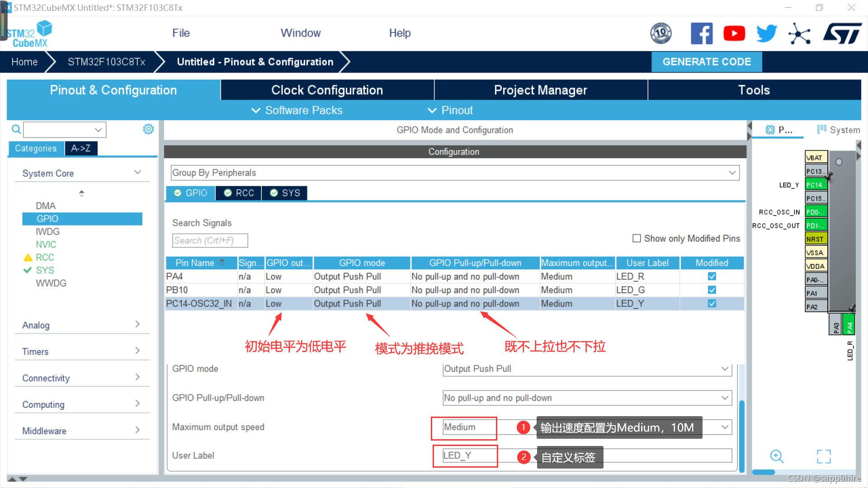Open the GPIO Pull-up/Pull-down dropdown
868x488 pixels.
587,398
